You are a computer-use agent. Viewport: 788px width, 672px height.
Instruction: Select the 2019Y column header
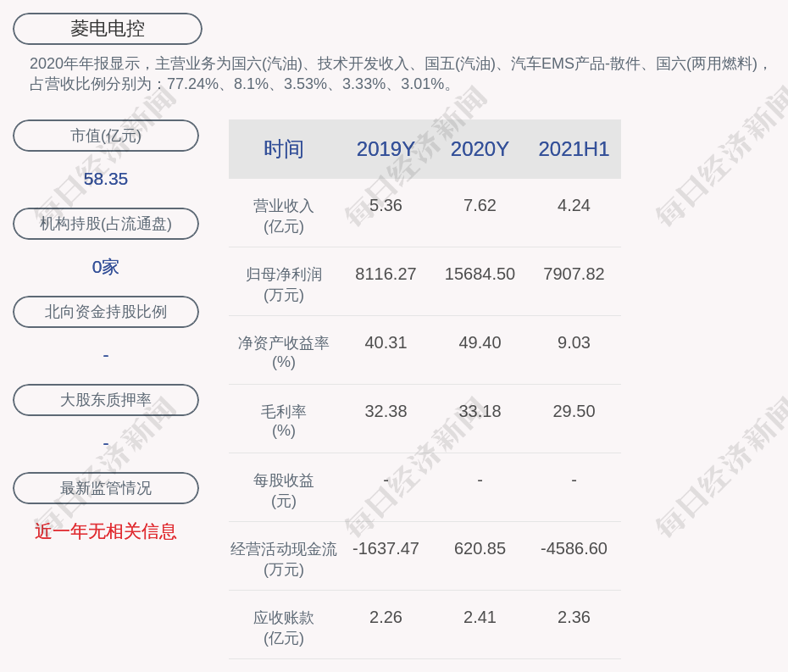point(386,149)
